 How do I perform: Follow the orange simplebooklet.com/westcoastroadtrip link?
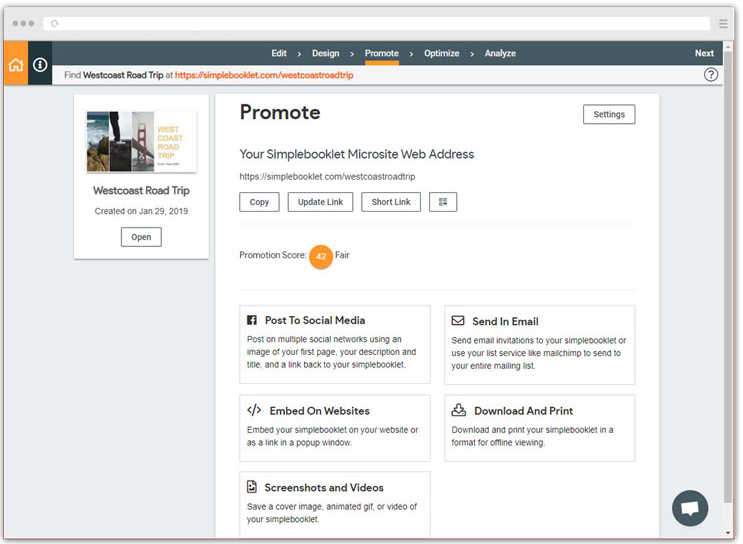(264, 75)
